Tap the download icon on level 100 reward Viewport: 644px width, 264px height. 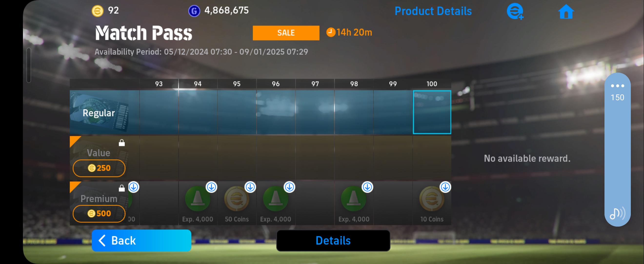pyautogui.click(x=445, y=187)
